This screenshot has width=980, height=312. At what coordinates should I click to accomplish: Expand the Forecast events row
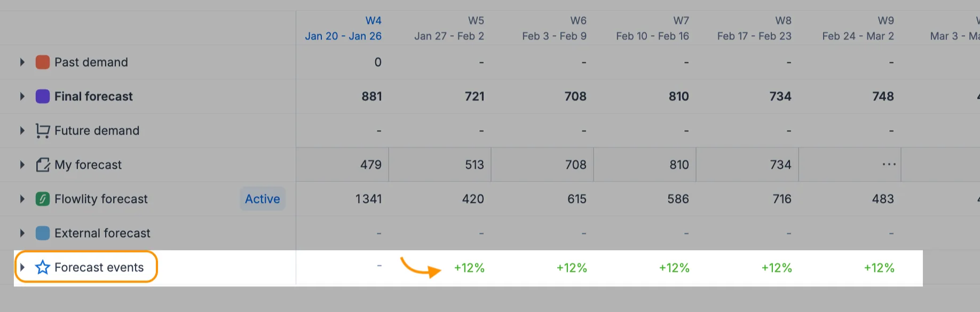point(22,267)
